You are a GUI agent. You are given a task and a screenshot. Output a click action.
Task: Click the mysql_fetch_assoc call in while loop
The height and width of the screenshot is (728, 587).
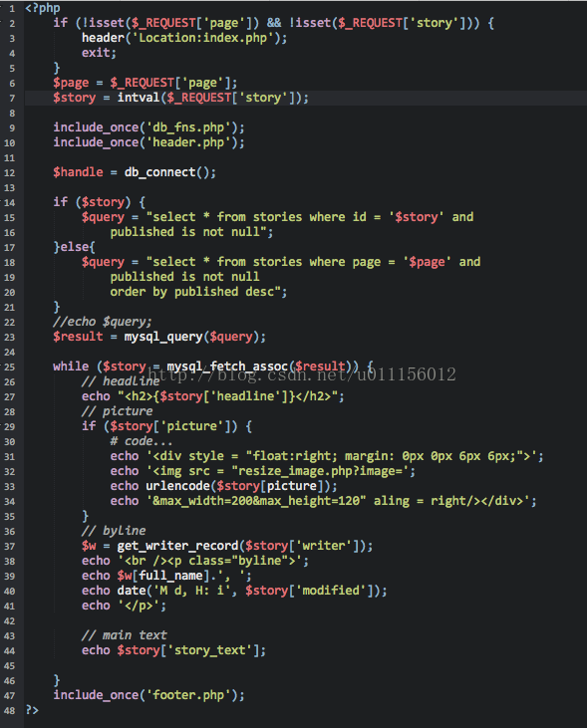(227, 366)
